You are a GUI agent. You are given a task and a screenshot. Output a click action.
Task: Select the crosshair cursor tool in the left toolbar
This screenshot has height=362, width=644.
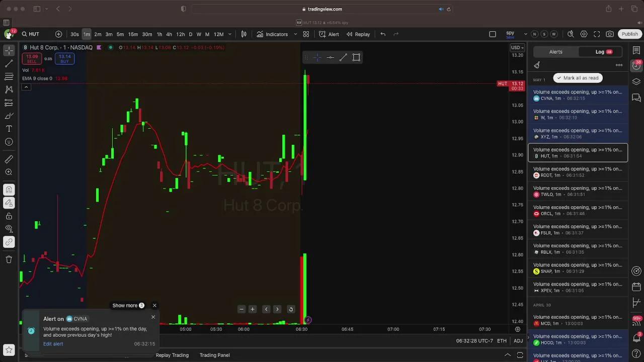[x=9, y=51]
